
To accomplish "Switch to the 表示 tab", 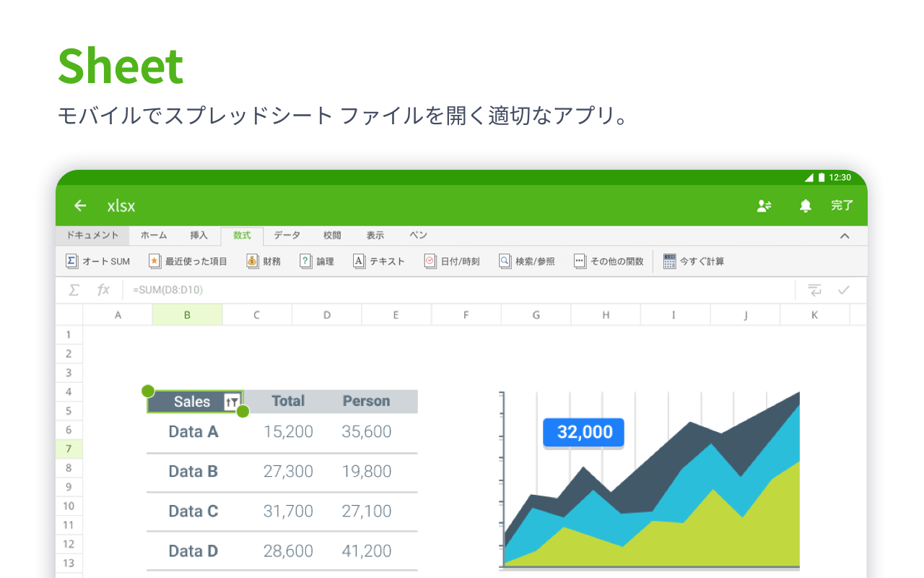I will click(x=375, y=236).
